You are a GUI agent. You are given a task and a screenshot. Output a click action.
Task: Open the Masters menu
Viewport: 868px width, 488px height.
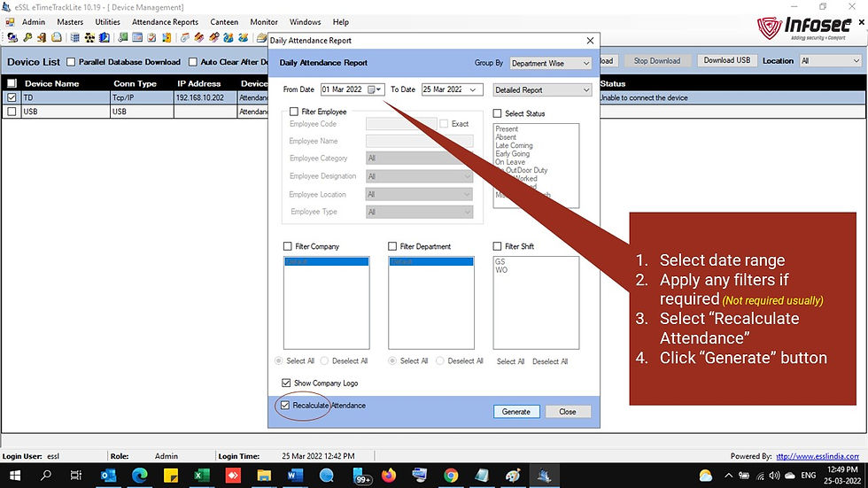pyautogui.click(x=70, y=22)
